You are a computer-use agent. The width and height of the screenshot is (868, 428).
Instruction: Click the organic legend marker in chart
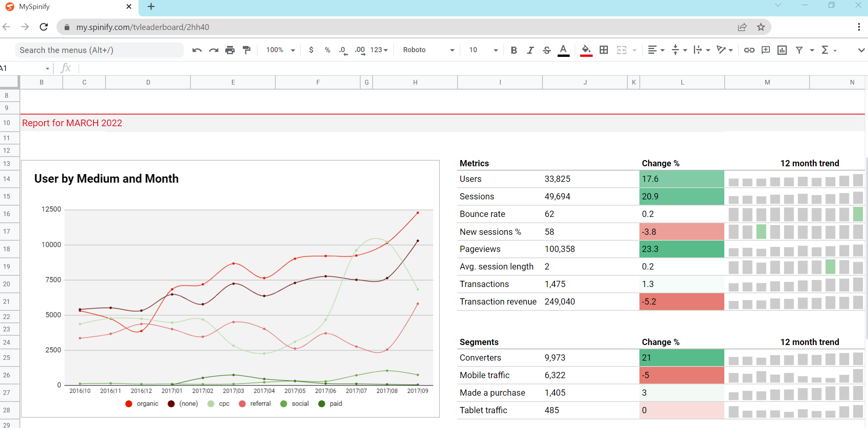click(x=129, y=403)
